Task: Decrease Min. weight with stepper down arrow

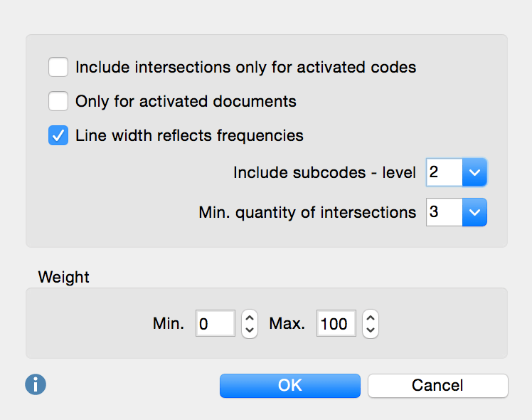Action: pyautogui.click(x=249, y=331)
